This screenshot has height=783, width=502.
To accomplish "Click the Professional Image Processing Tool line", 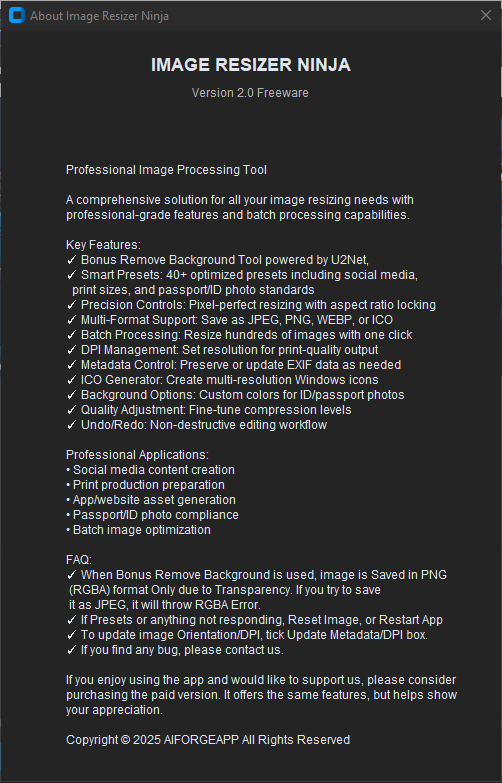I will click(166, 170).
